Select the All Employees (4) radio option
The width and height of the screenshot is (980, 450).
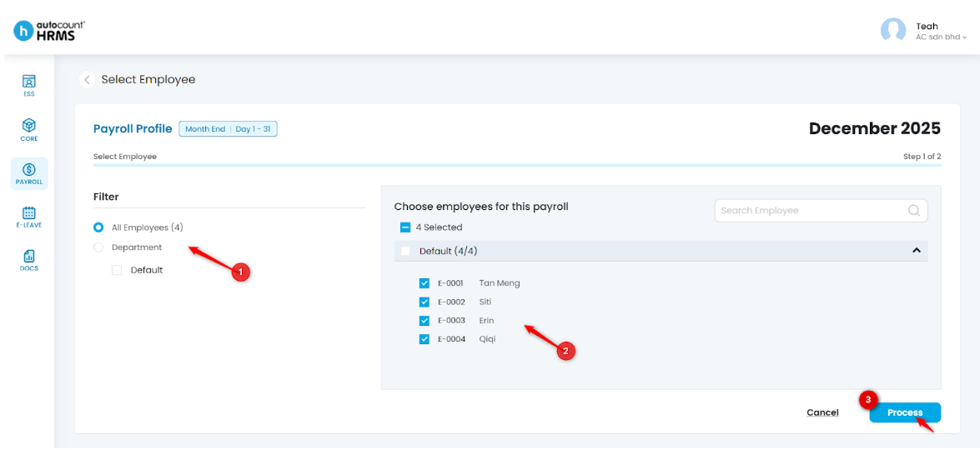(98, 227)
